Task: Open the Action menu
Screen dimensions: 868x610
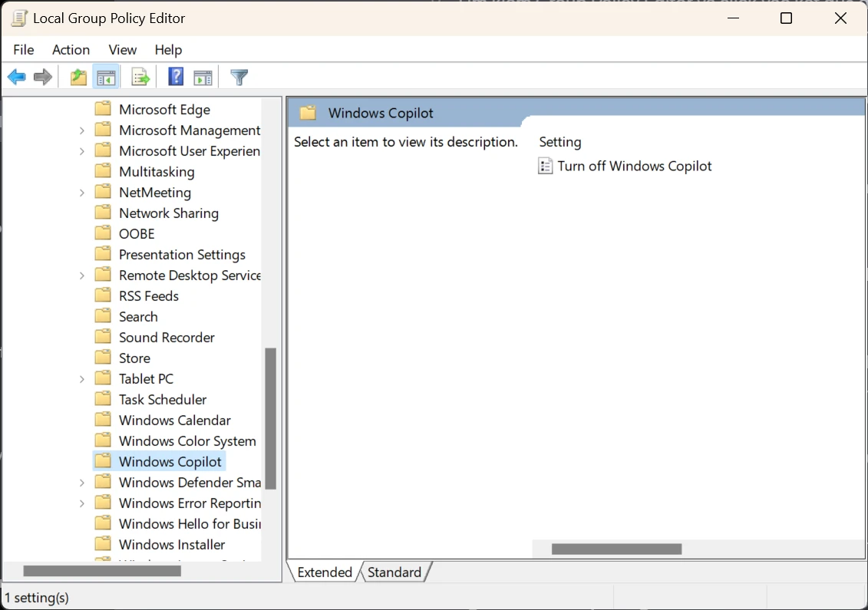Action: [x=71, y=50]
